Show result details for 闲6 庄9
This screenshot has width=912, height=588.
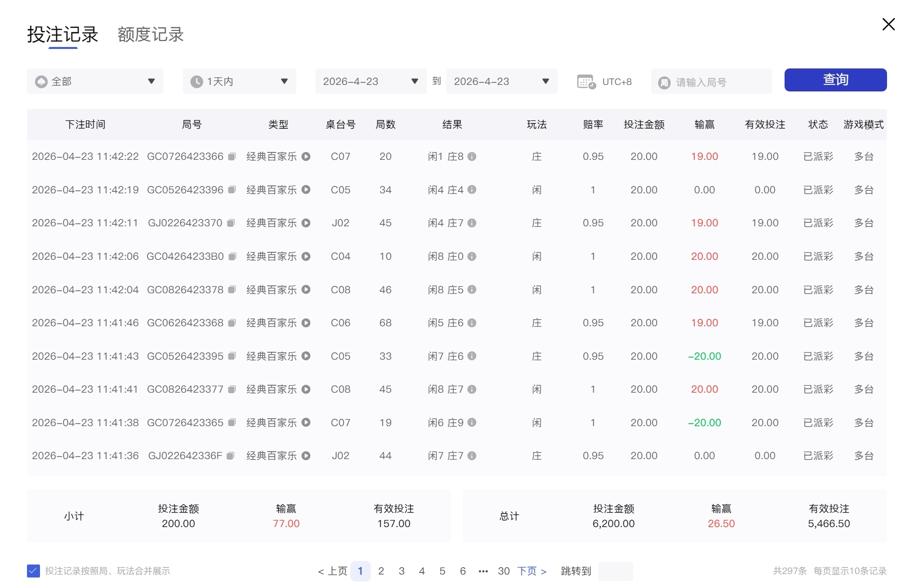pyautogui.click(x=472, y=423)
